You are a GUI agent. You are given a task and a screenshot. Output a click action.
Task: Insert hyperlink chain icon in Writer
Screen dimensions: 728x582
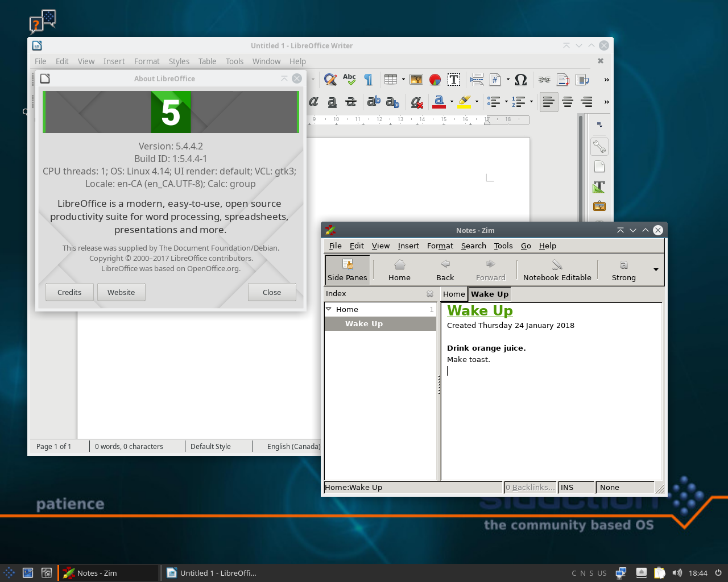(544, 80)
